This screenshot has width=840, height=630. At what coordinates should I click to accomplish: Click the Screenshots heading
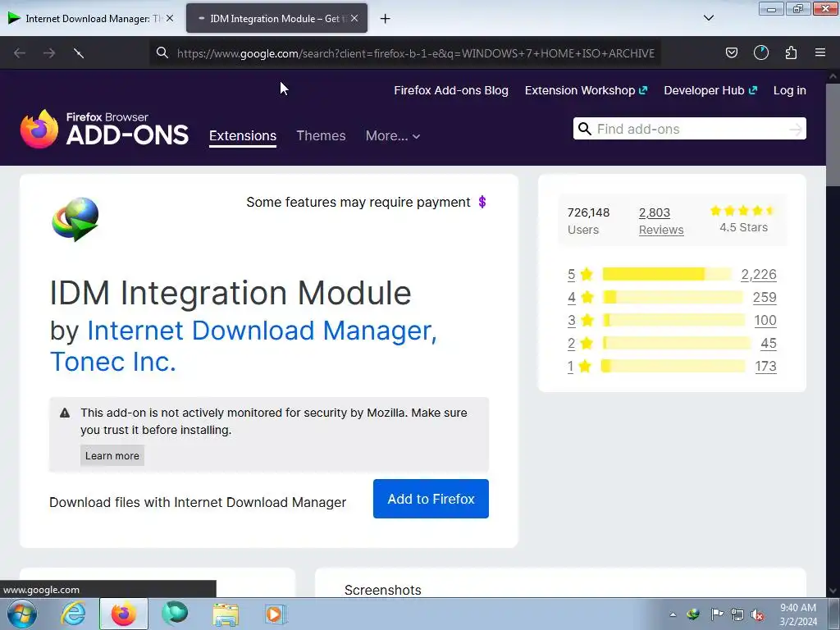tap(383, 590)
